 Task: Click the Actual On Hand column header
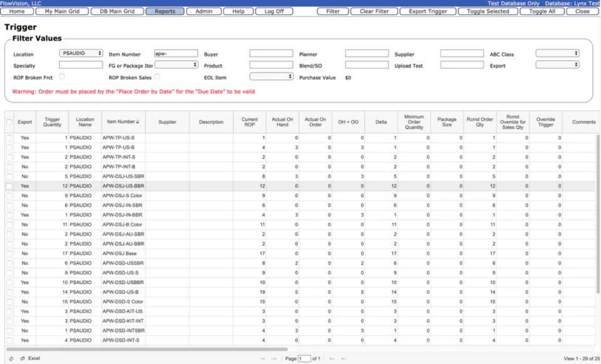[x=282, y=122]
